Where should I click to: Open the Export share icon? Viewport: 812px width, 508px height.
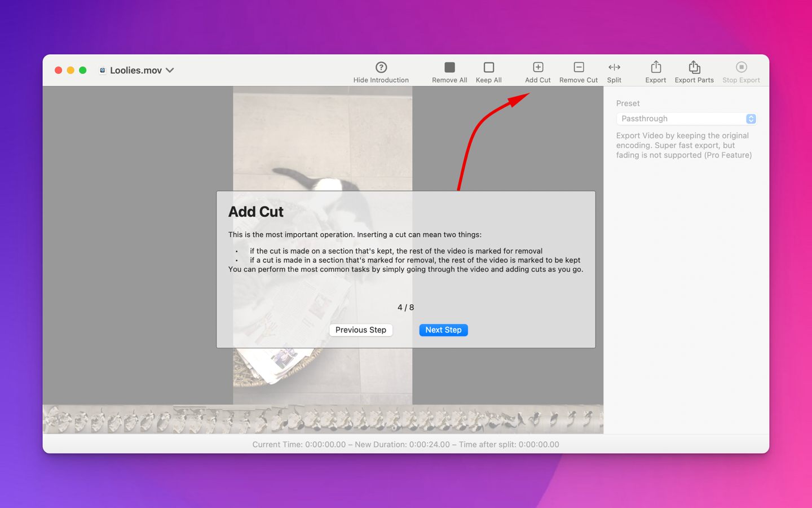[x=656, y=67]
